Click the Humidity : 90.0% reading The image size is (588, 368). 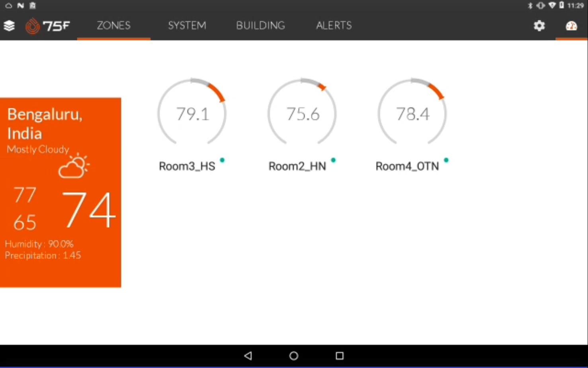pos(39,244)
